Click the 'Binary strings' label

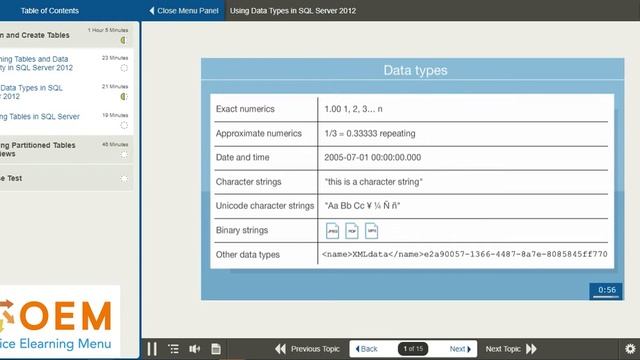pyautogui.click(x=242, y=230)
